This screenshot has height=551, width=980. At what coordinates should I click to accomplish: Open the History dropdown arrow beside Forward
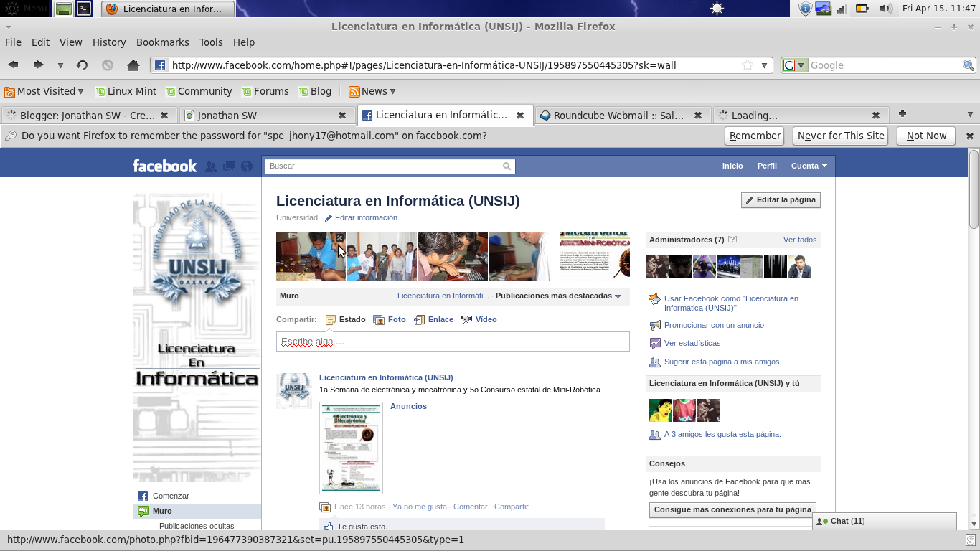[x=60, y=65]
